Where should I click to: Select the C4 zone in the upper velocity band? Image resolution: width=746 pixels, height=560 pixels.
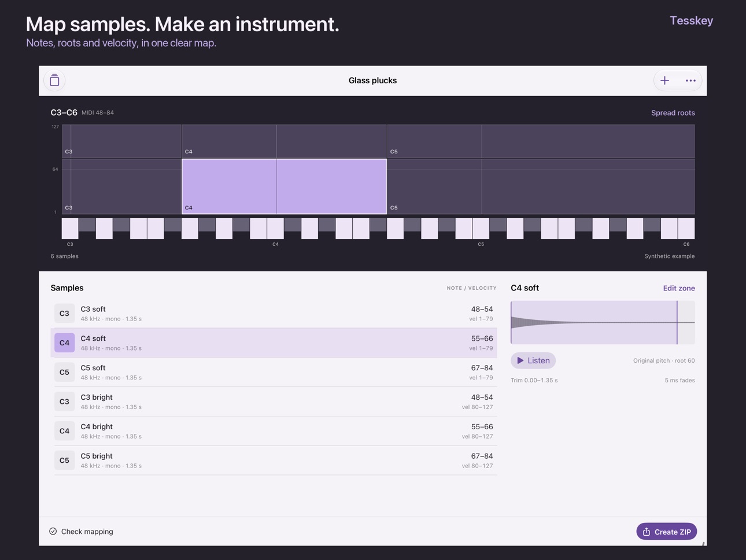pyautogui.click(x=284, y=141)
